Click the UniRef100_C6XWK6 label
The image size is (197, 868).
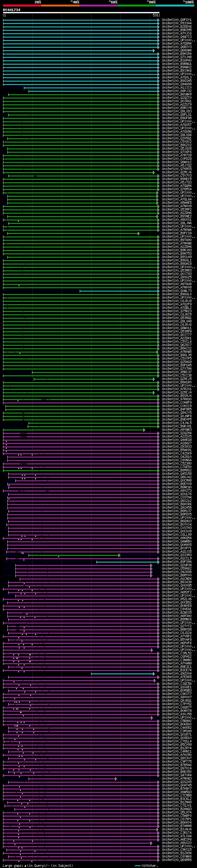(x=176, y=856)
